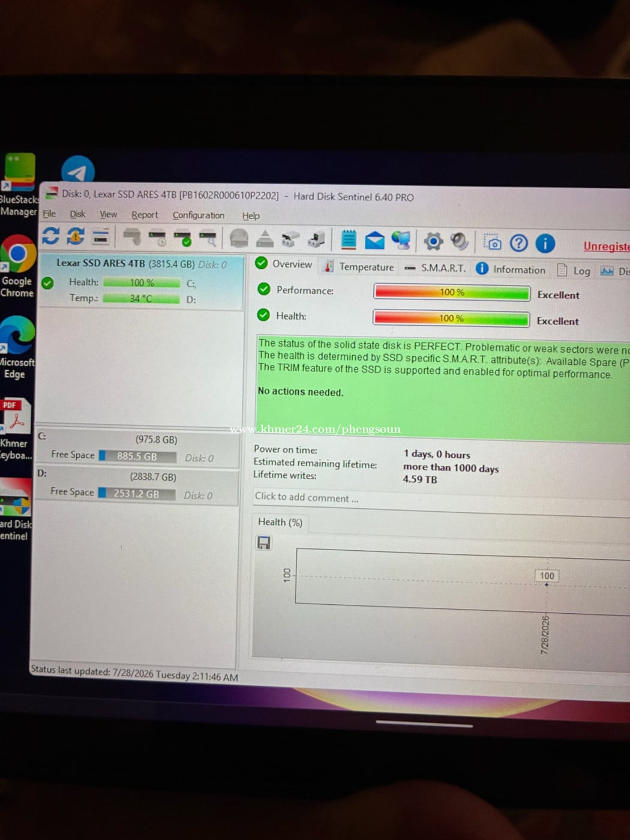Click the refresh icon with warning sign
This screenshot has height=840, width=630.
76,236
